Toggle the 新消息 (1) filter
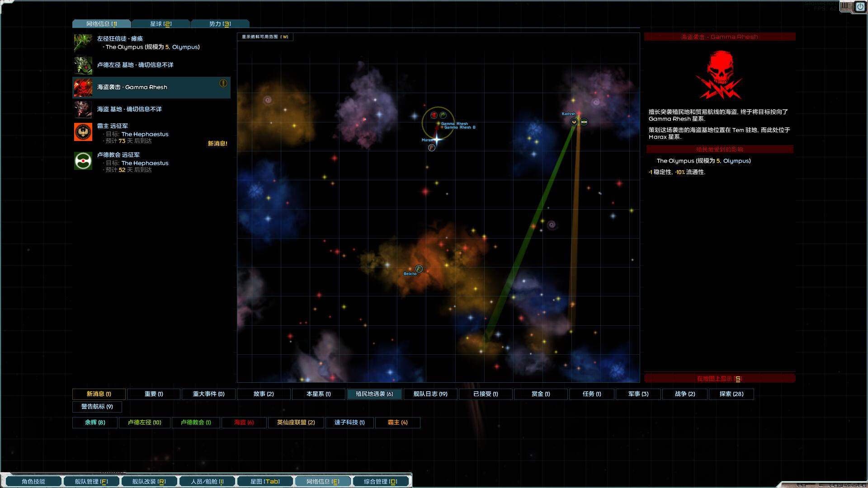The width and height of the screenshot is (868, 488). 99,394
